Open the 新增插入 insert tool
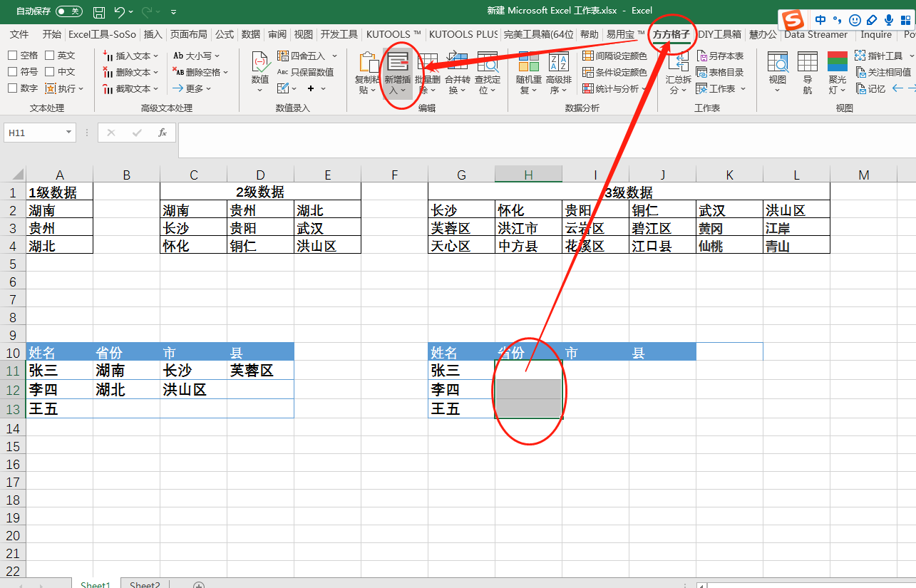The height and width of the screenshot is (588, 916). click(398, 73)
